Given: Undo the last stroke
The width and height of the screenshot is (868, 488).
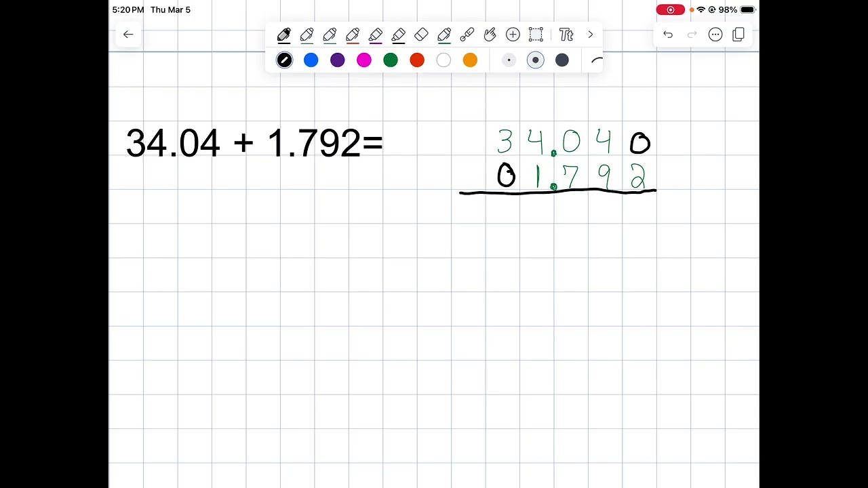Looking at the screenshot, I should (668, 35).
